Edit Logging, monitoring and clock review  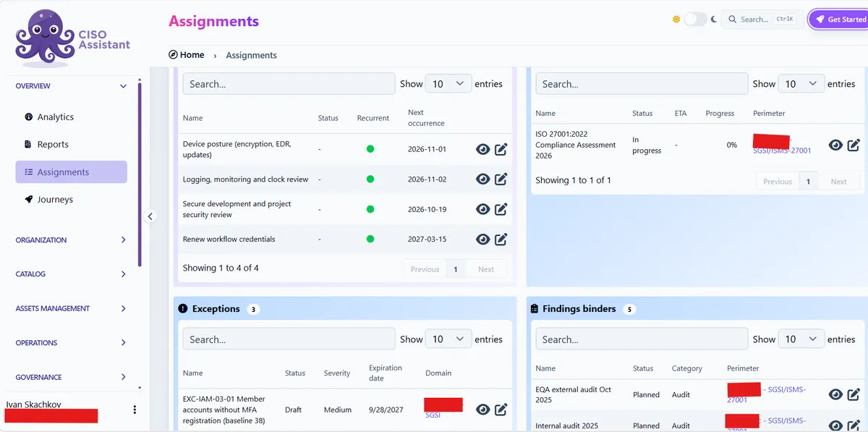pyautogui.click(x=501, y=179)
